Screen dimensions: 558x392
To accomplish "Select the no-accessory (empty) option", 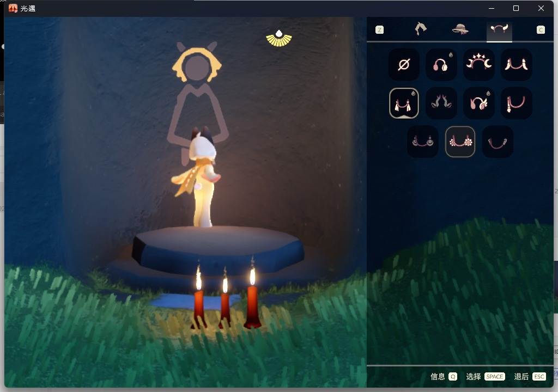I will (x=404, y=65).
